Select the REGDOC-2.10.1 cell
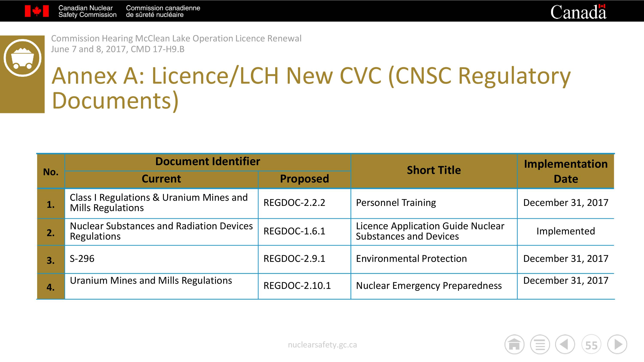Viewport: 644px width, 362px height. point(304,286)
